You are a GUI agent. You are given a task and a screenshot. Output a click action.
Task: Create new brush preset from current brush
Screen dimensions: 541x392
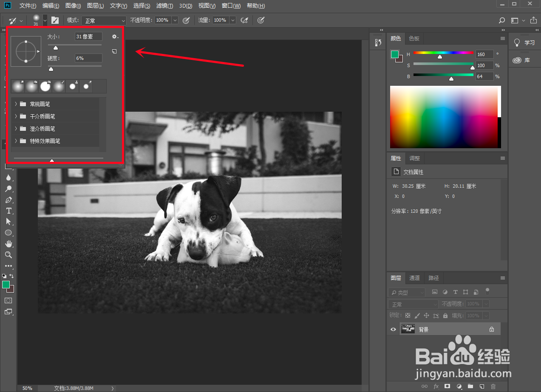point(114,51)
